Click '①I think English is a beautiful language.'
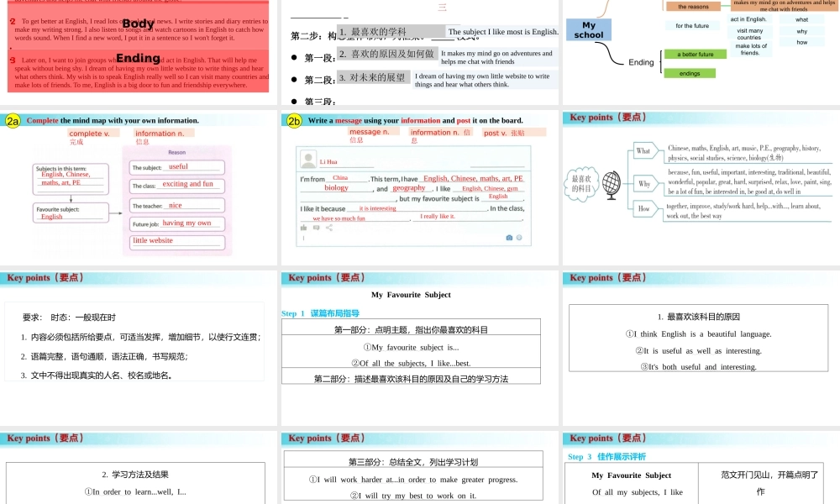The height and width of the screenshot is (504, 840). click(699, 333)
